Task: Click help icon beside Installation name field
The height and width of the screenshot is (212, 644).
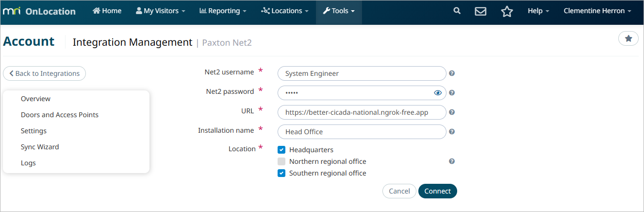Action: [452, 132]
